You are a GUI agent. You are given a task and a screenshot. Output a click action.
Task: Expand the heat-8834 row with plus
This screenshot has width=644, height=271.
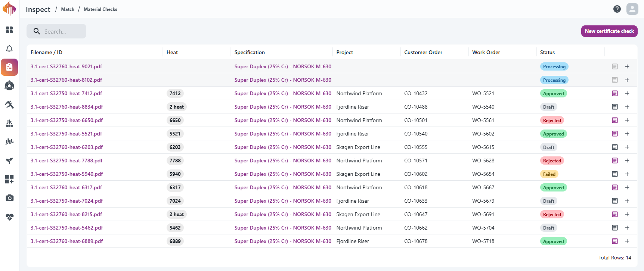627,107
